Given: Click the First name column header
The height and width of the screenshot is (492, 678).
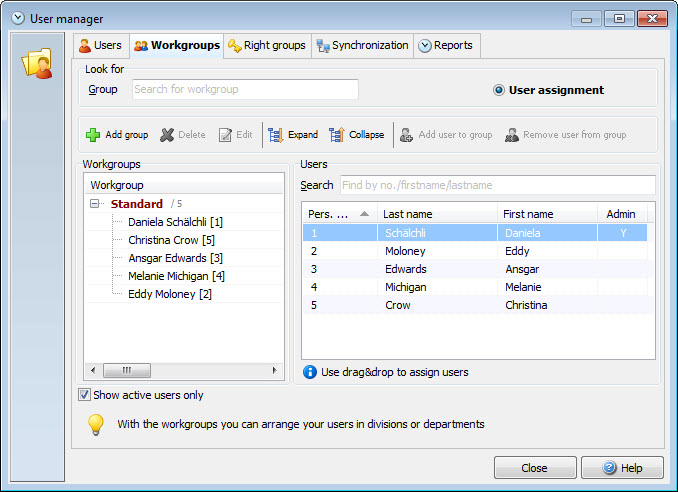Looking at the screenshot, I should pos(547,214).
